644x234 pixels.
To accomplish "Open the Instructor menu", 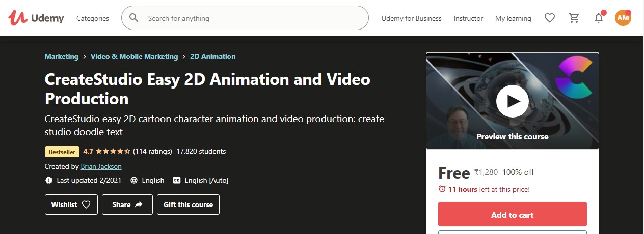I will pos(468,18).
